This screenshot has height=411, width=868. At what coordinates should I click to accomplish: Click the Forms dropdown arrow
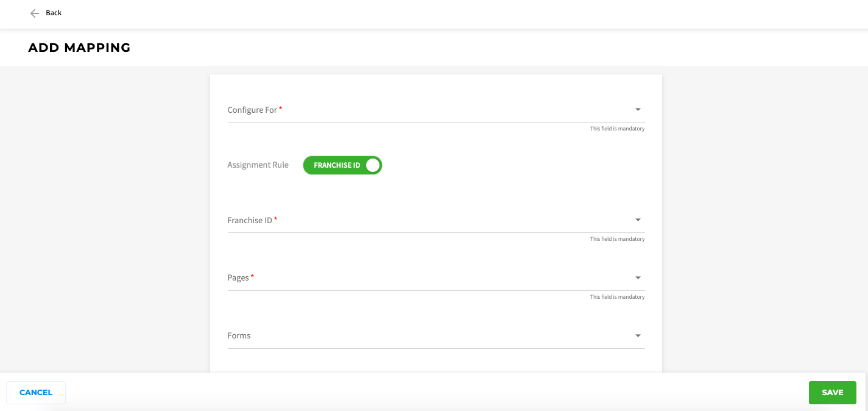[x=638, y=336]
